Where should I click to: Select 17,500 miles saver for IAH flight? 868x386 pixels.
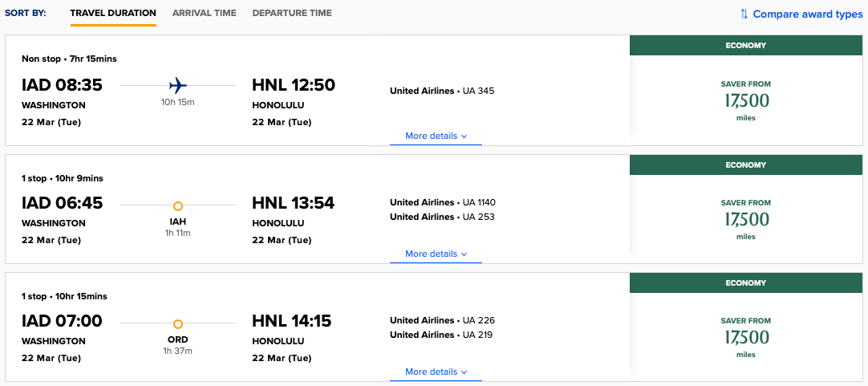click(745, 219)
